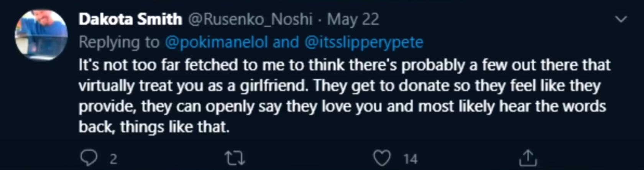Screen dimensions: 644x170
Task: Open the @Rusenko_Noshi handle
Action: pyautogui.click(x=250, y=19)
